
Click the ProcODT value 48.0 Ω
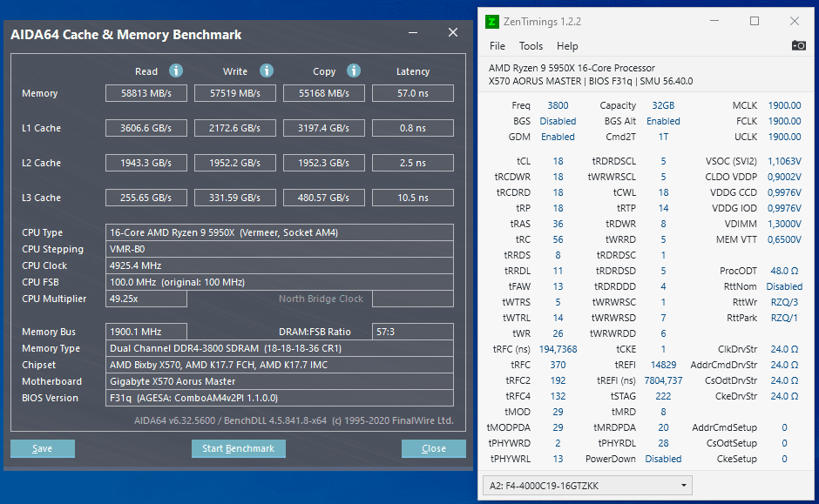784,271
